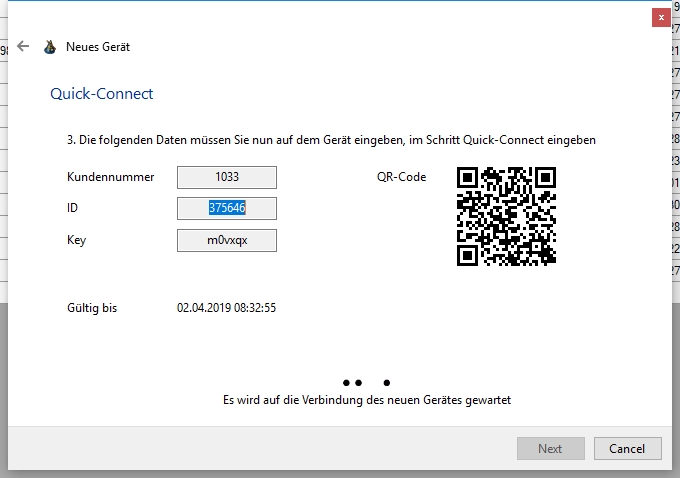Click the step 3 instruction text
680x478 pixels.
click(x=338, y=141)
